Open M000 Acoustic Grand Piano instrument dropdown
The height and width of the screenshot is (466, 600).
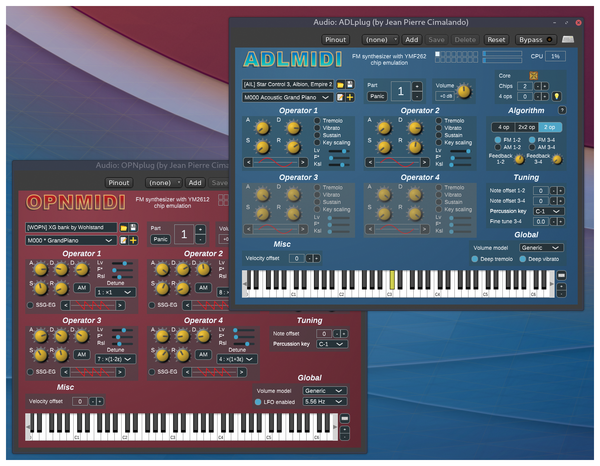click(x=287, y=97)
